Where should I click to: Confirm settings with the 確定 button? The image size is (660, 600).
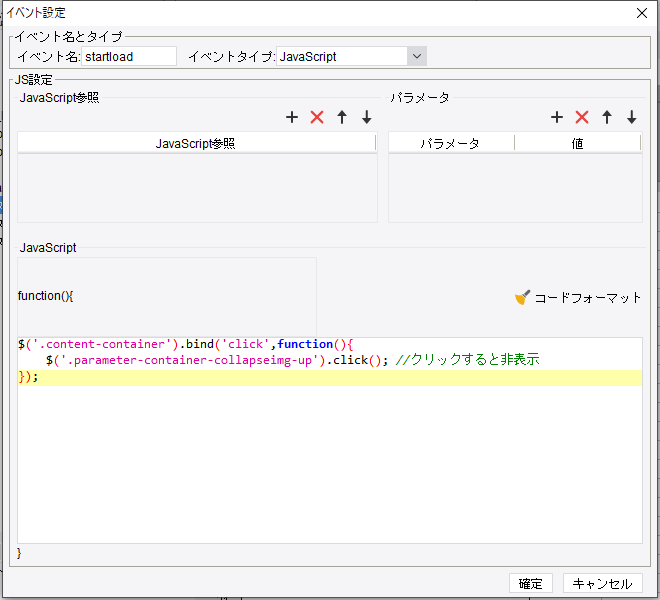click(x=530, y=584)
